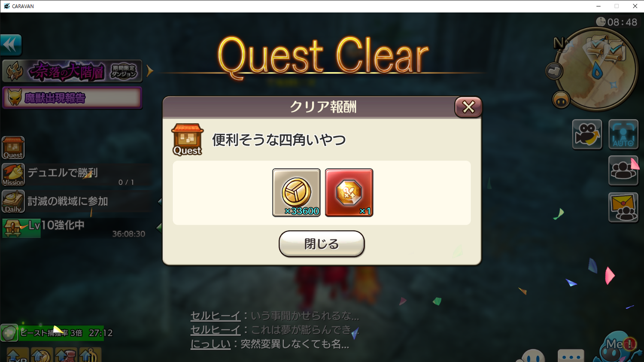Click the double-arrow back button
The image size is (644, 362).
click(11, 45)
